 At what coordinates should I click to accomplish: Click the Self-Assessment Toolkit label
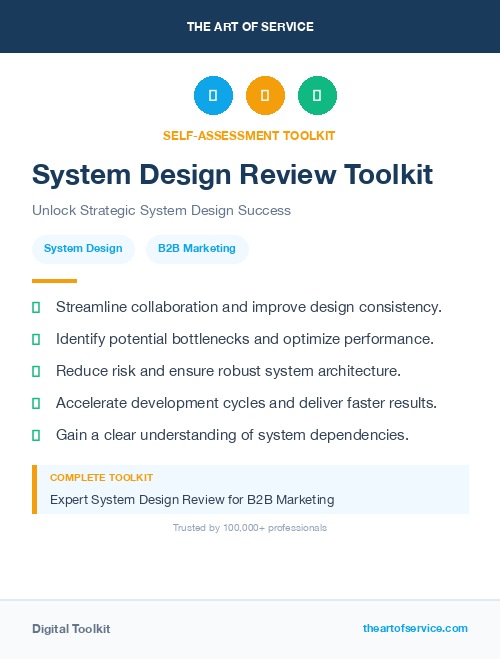pos(249,136)
